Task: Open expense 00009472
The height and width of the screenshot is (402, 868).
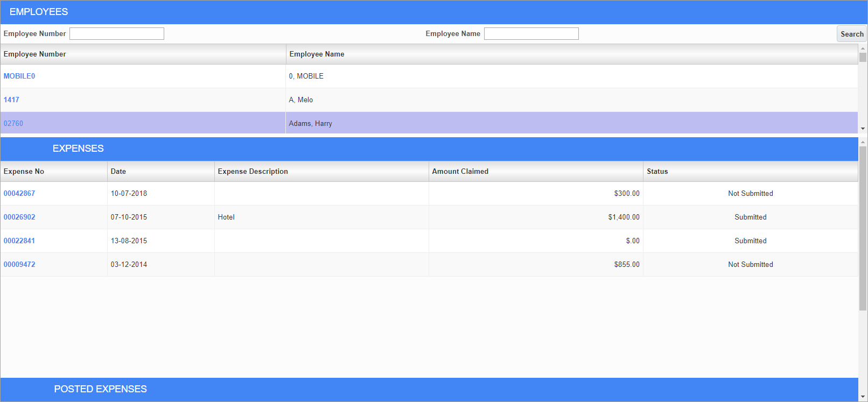Action: pos(19,265)
